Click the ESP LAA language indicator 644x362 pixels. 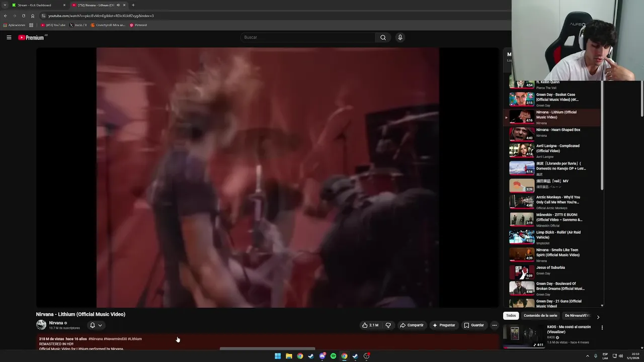[605, 356]
